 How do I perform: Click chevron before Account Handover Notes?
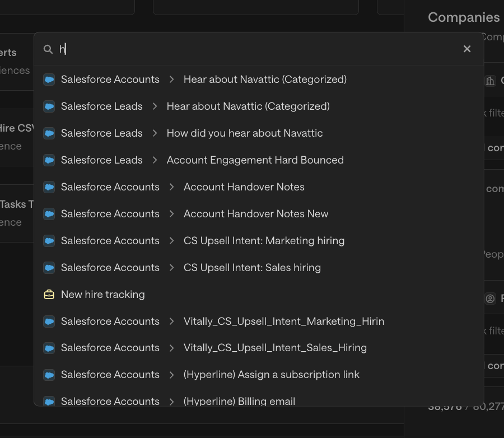click(172, 187)
